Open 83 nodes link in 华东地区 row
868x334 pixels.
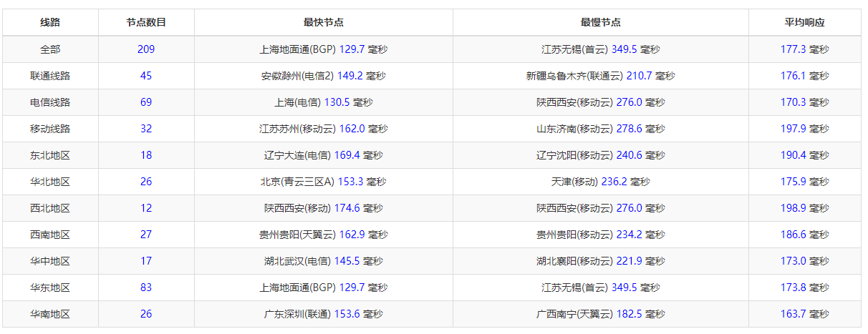(146, 288)
